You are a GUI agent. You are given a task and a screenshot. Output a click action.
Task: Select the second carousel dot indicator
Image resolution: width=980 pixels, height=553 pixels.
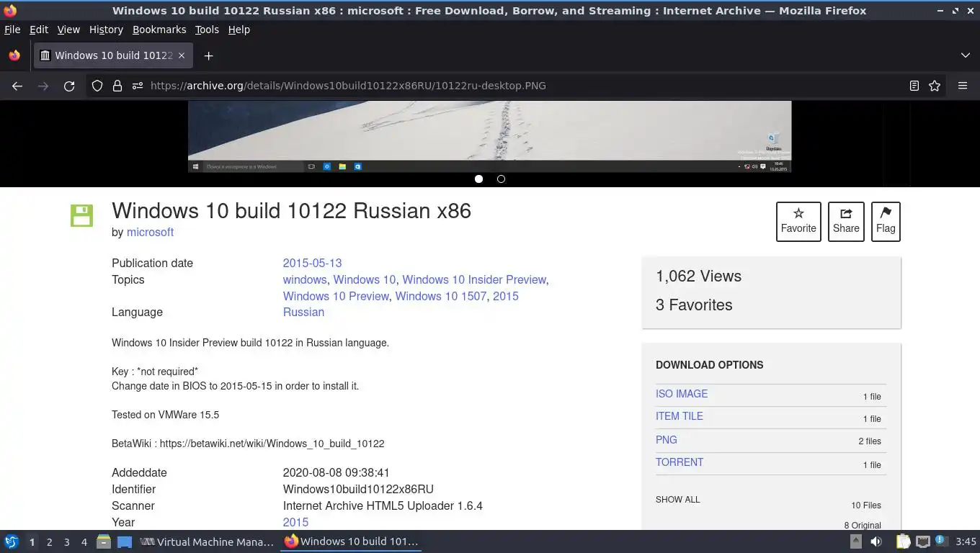click(501, 179)
